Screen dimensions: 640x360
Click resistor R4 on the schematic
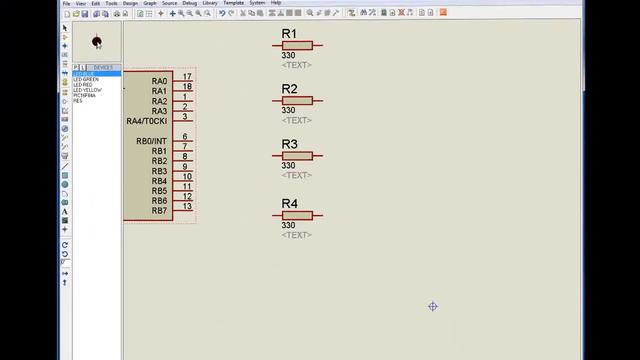click(x=297, y=215)
